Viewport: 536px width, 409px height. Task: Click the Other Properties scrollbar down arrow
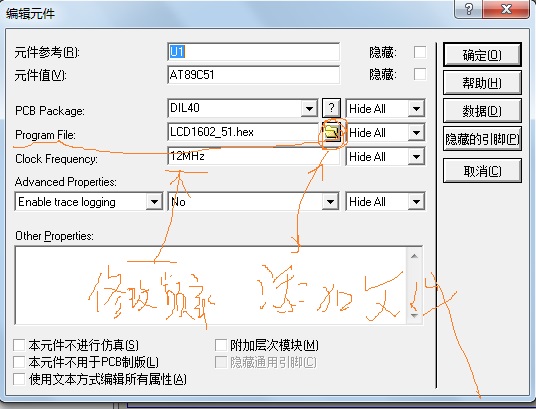click(x=414, y=315)
